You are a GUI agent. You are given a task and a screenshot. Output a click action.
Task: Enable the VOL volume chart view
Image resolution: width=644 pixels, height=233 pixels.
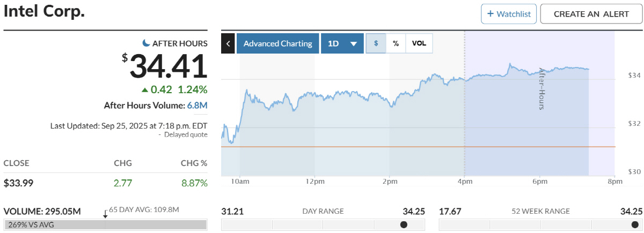pyautogui.click(x=419, y=43)
